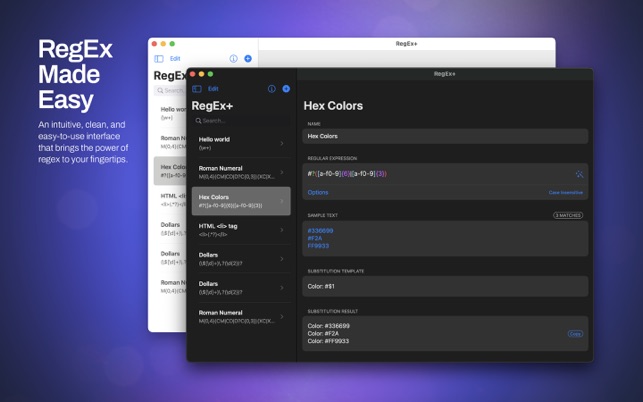643x402 pixels.
Task: Click the sample text line #336699
Action: pyautogui.click(x=320, y=231)
